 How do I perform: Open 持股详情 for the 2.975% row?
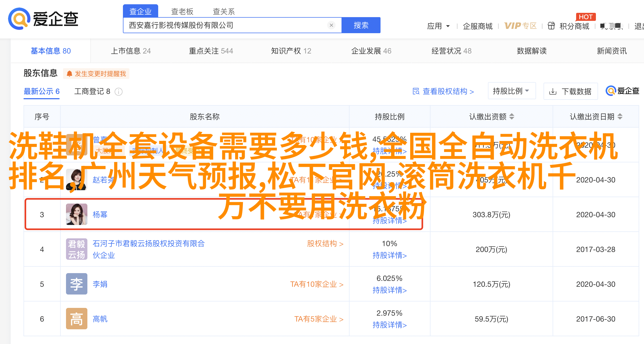390,325
